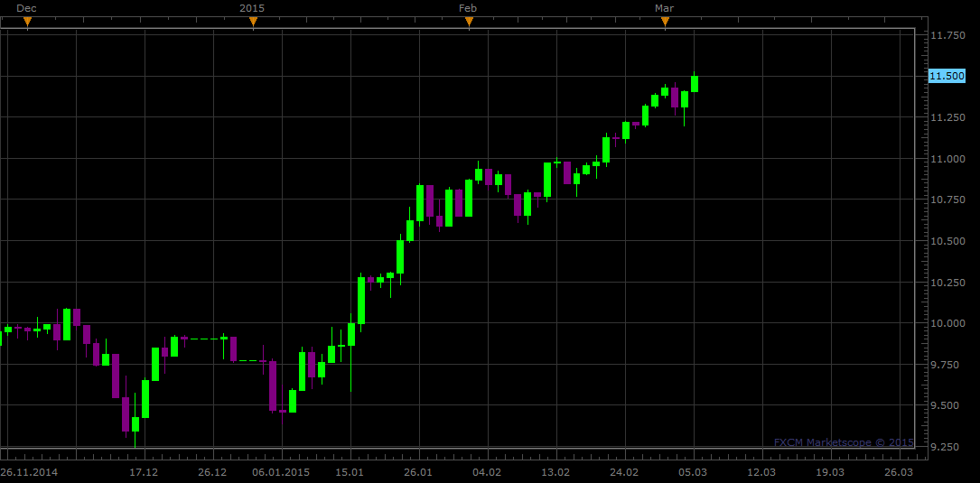Click the orange Dec month marker triangle

pos(27,21)
